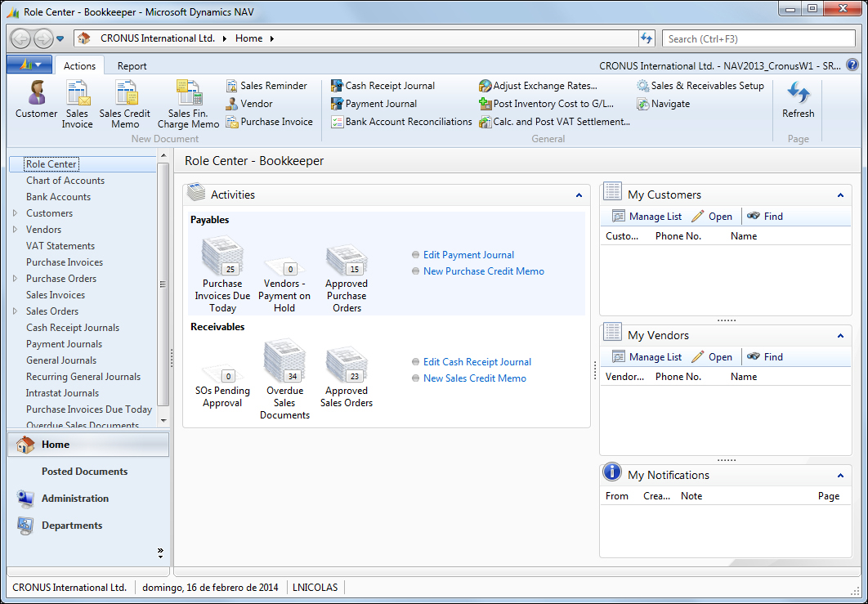Refresh the Role Center page
The height and width of the screenshot is (604, 868).
click(x=799, y=101)
